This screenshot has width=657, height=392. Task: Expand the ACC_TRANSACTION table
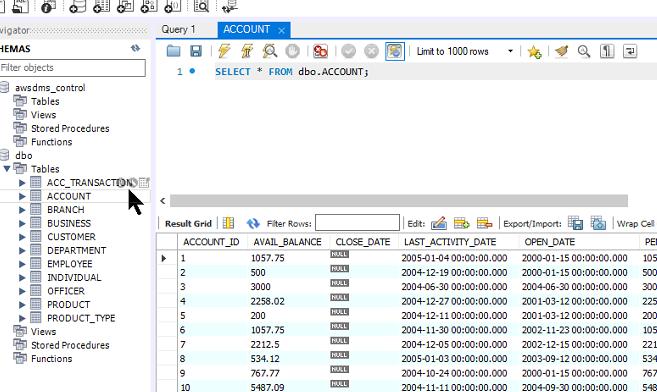[x=22, y=183]
